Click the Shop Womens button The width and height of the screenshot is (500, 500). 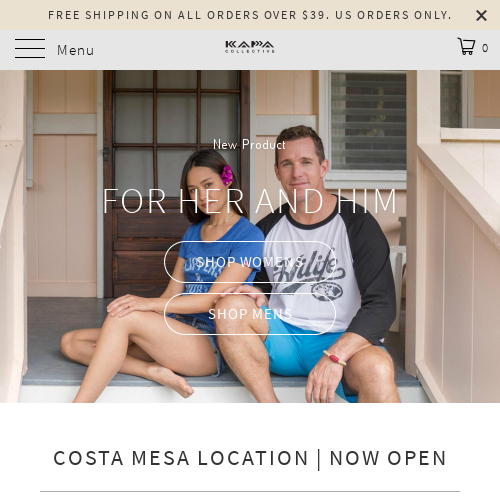pyautogui.click(x=250, y=262)
